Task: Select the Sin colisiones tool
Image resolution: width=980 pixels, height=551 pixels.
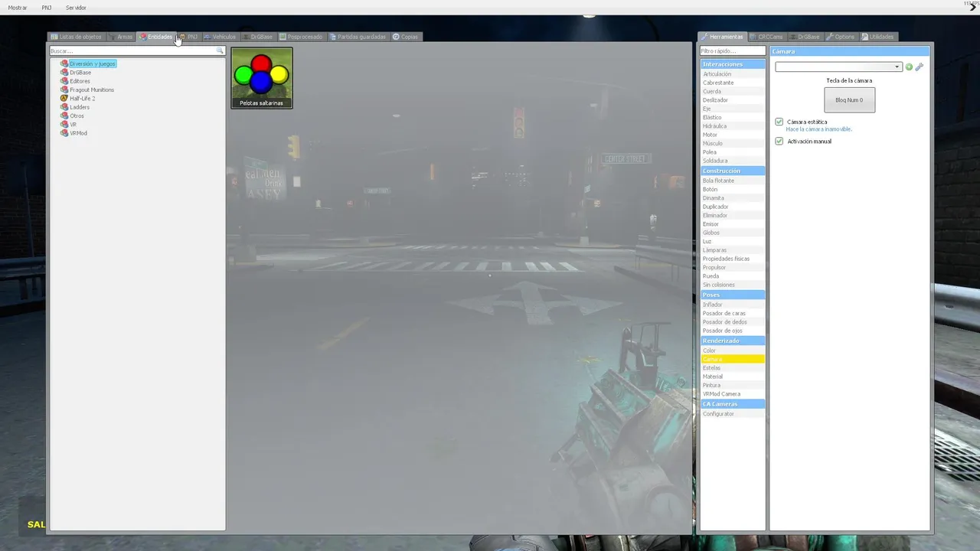Action: pos(733,285)
